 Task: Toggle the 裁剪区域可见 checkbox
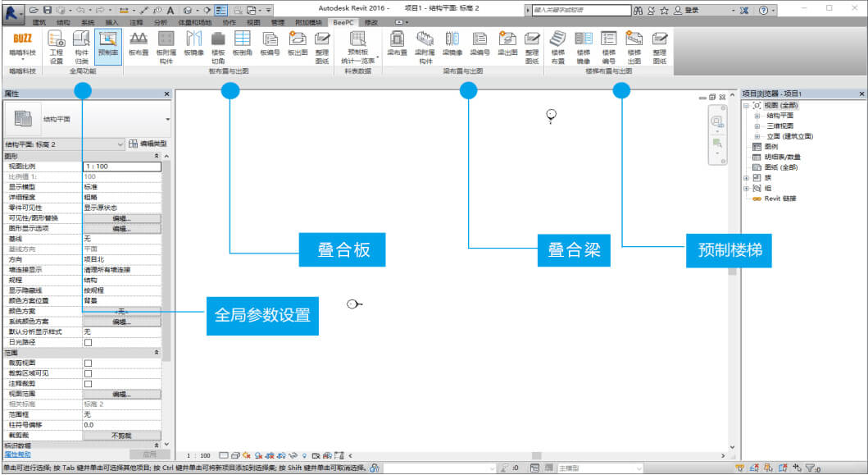[88, 373]
